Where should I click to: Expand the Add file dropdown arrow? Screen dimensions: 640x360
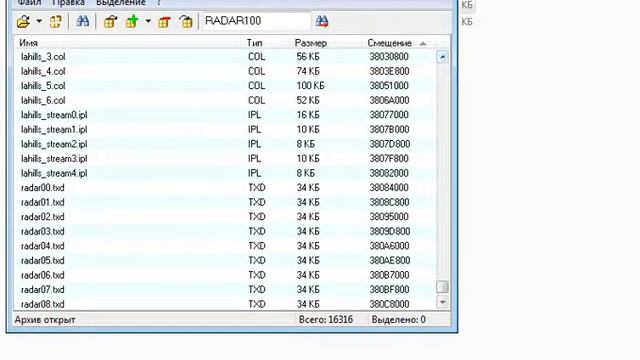point(148,21)
